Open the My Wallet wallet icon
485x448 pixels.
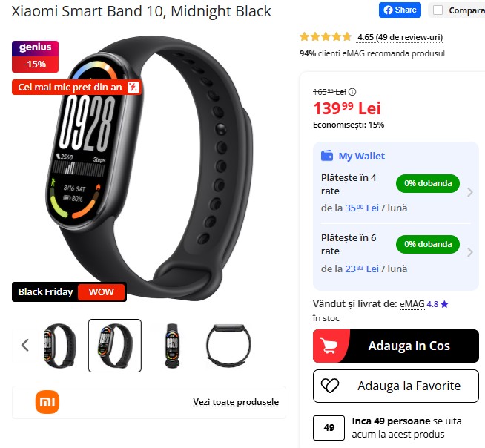[327, 156]
